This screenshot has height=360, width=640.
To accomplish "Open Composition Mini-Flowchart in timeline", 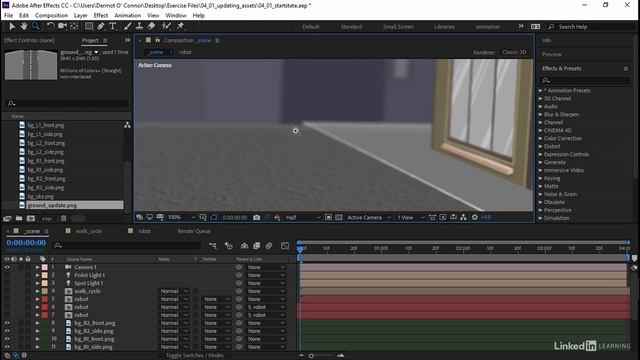I will [x=213, y=245].
